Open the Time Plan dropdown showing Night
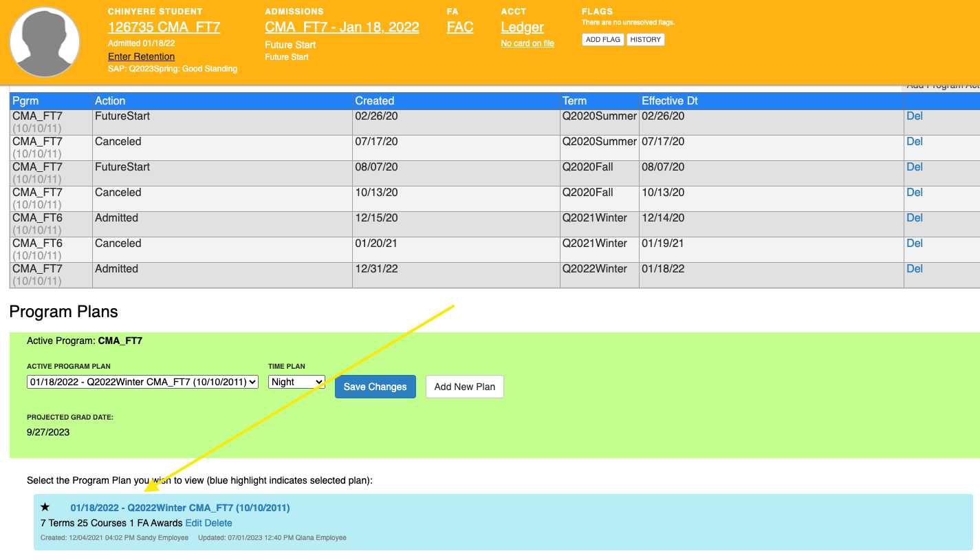This screenshot has height=560, width=980. (x=296, y=382)
